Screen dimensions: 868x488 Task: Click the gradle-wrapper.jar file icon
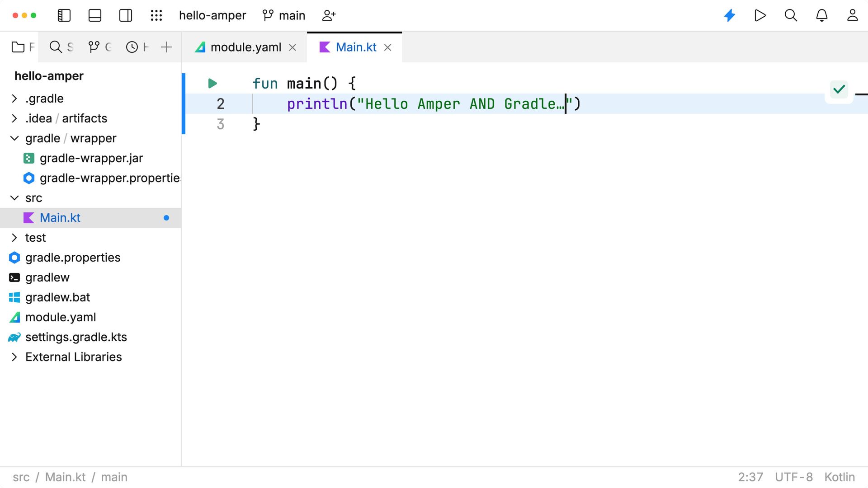29,158
